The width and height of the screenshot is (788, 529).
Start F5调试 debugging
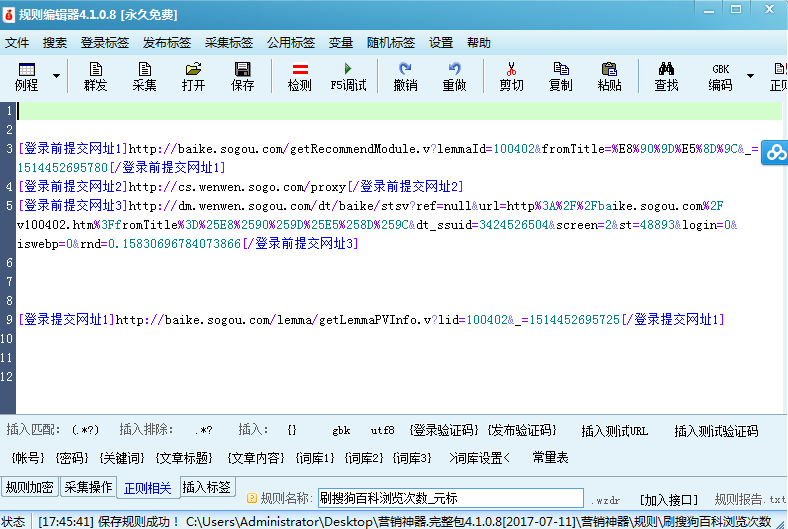click(x=348, y=76)
